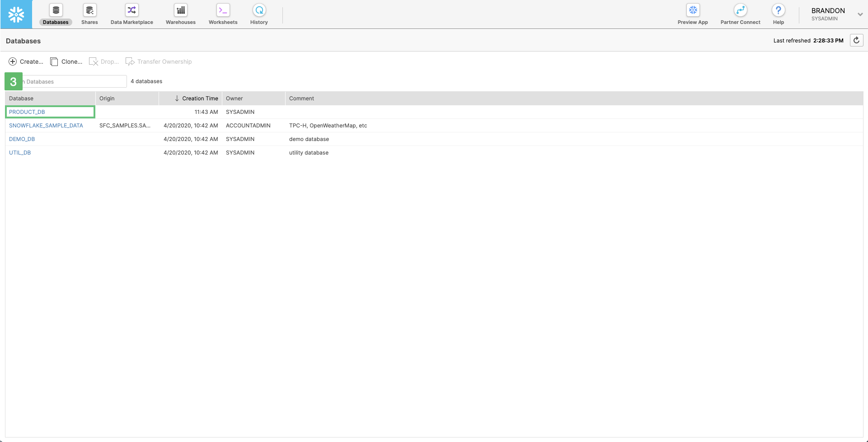Open the DEMO_DB database link
Viewport: 868px width, 442px height.
[x=22, y=139]
